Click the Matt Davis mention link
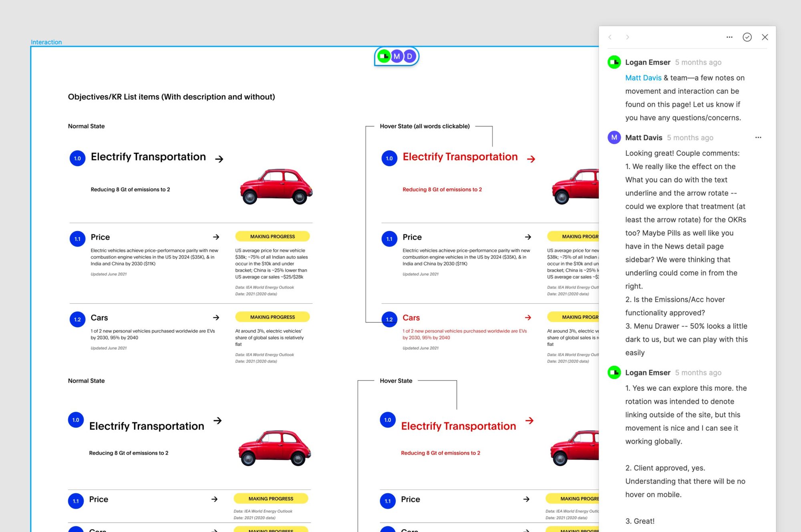The height and width of the screenshot is (532, 801). click(643, 78)
